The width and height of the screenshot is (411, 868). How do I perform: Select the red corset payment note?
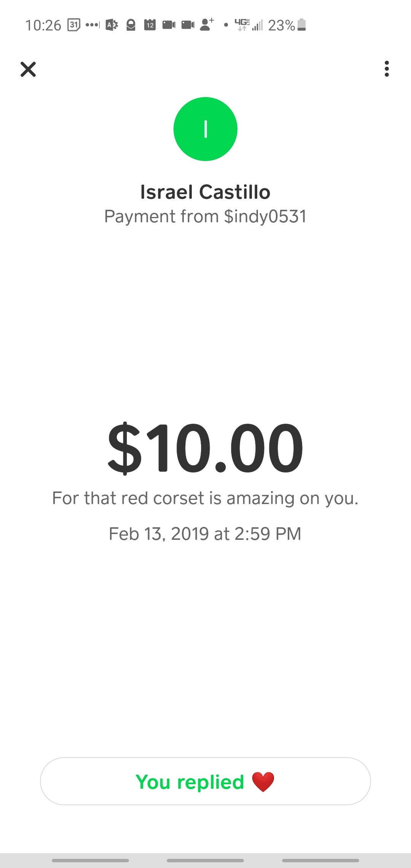click(x=205, y=498)
